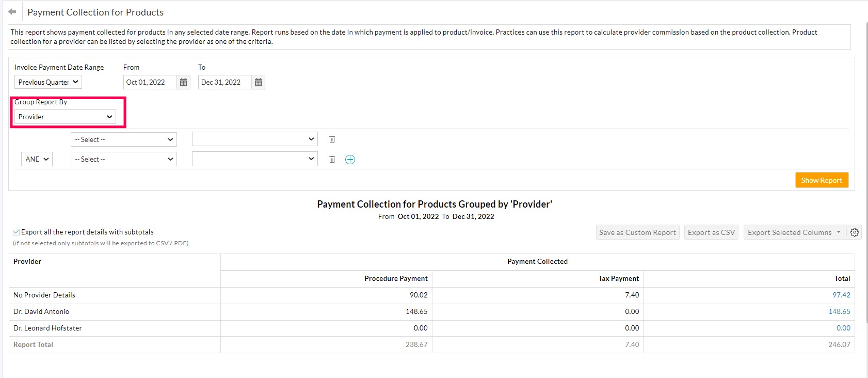Open total 97.42 for No Provider Details

coord(841,295)
